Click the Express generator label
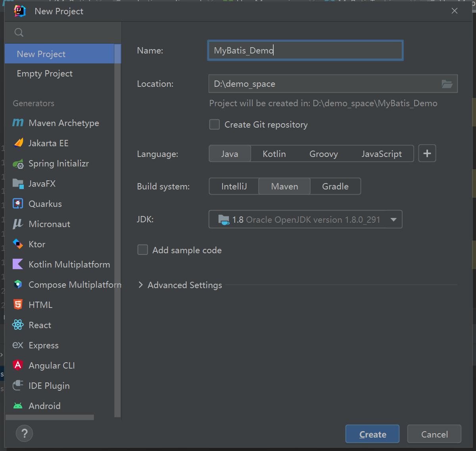476x451 pixels. pyautogui.click(x=44, y=345)
